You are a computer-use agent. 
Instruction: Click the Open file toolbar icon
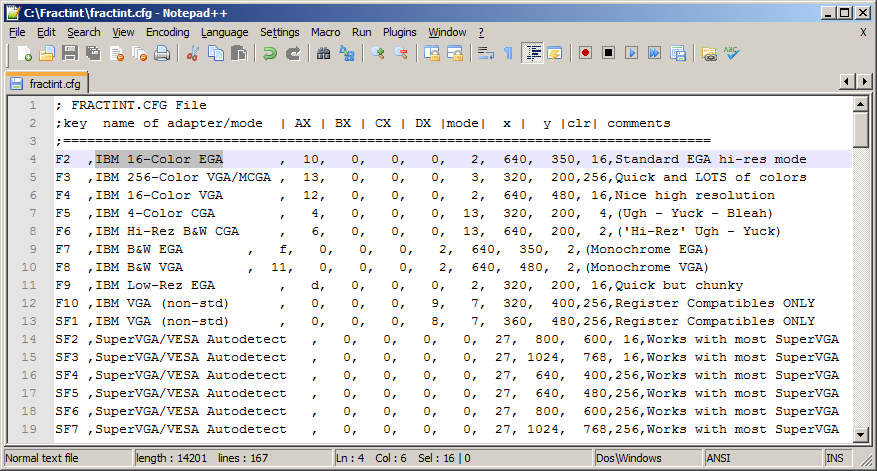click(47, 54)
